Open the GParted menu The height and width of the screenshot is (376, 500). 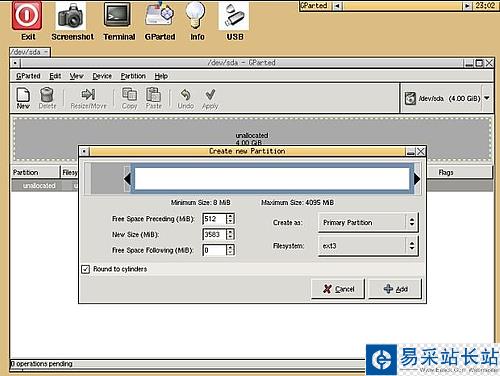pyautogui.click(x=28, y=76)
